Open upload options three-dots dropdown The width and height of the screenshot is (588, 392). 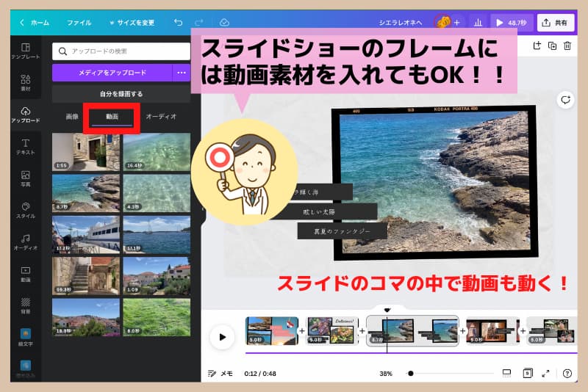coord(182,73)
